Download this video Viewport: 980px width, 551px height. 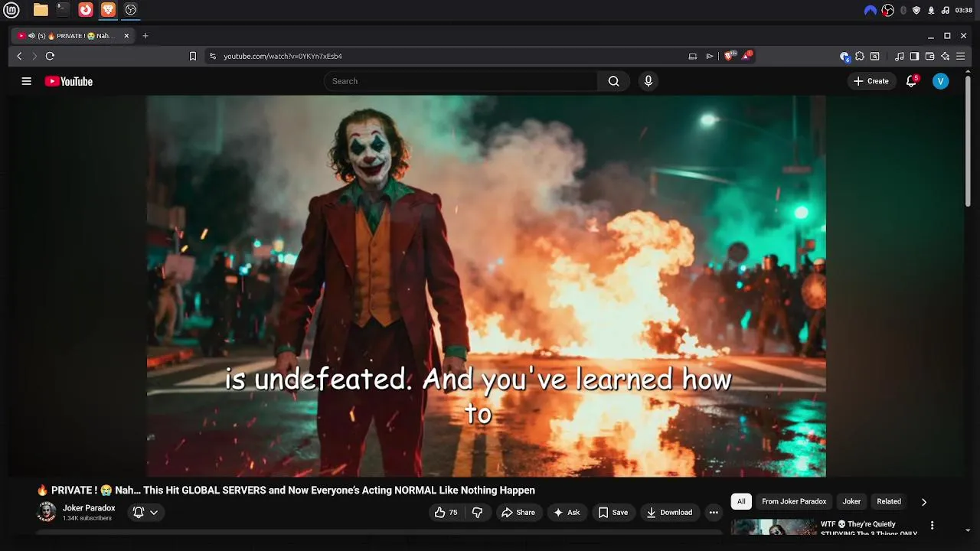click(x=669, y=513)
